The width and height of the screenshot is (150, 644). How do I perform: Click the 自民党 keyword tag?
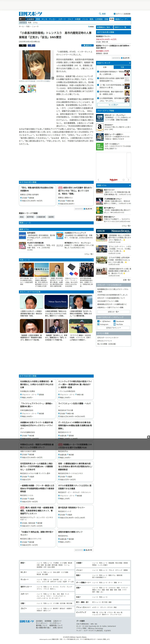coord(51,217)
